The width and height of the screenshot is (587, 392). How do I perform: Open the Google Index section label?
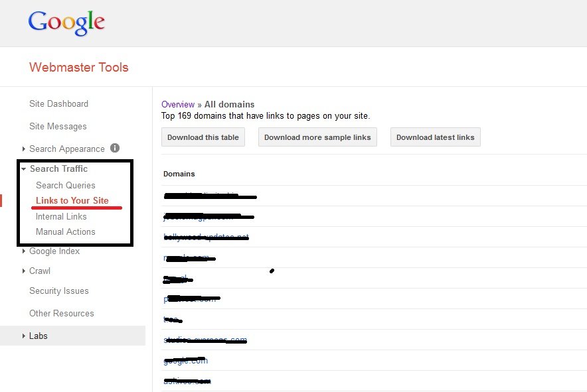(x=54, y=251)
